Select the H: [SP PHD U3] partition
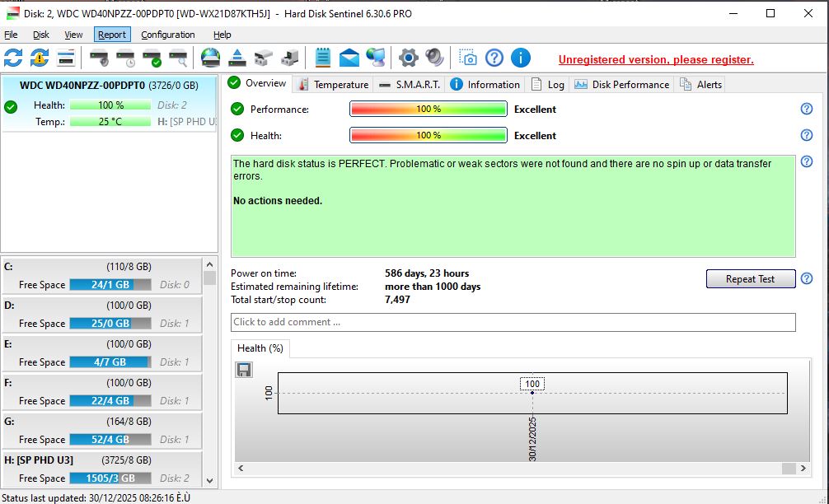The width and height of the screenshot is (829, 504). coord(109,469)
